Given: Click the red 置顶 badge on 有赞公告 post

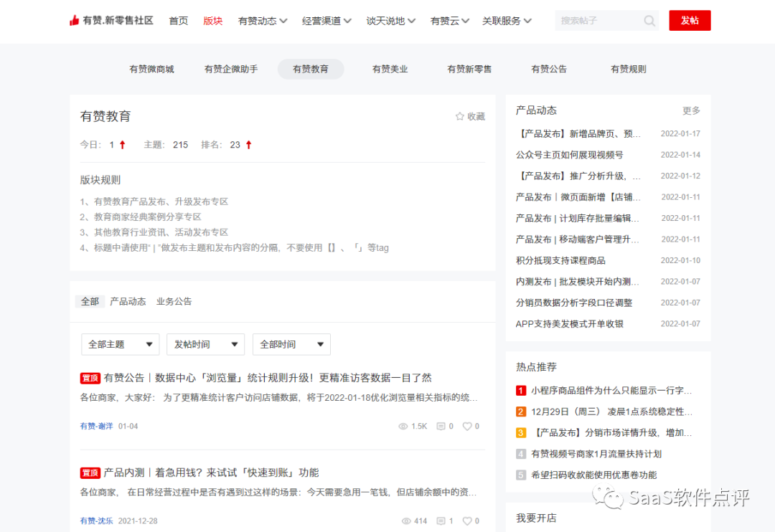Looking at the screenshot, I should tap(90, 378).
